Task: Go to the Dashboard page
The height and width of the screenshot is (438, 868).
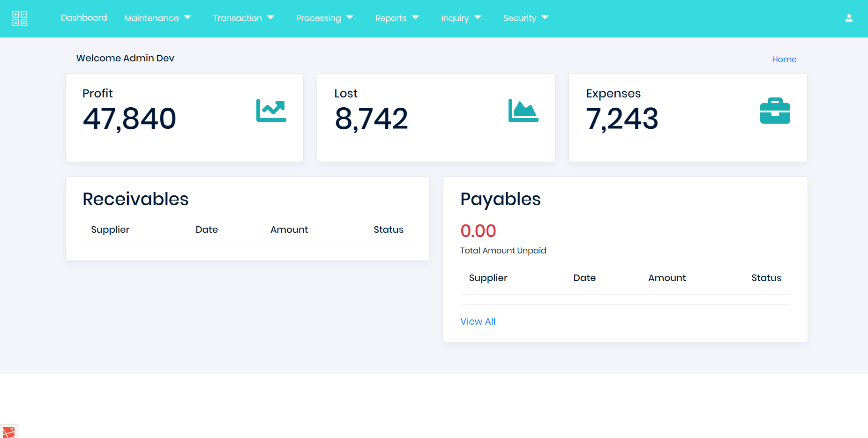Action: [x=84, y=18]
